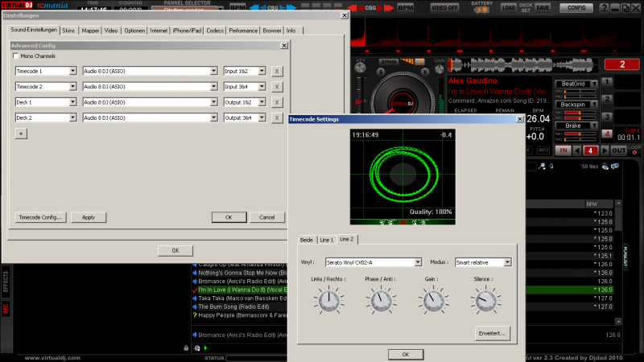Open the Modus Smart relative dropdown
This screenshot has width=644, height=362.
coord(507,262)
